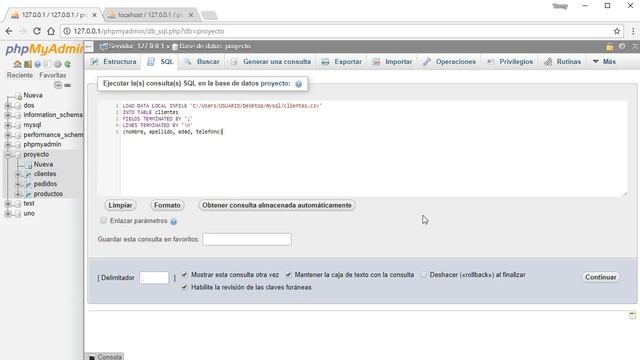Expand the phpmyadmin database node
This screenshot has height=360, width=640.
[x=8, y=145]
